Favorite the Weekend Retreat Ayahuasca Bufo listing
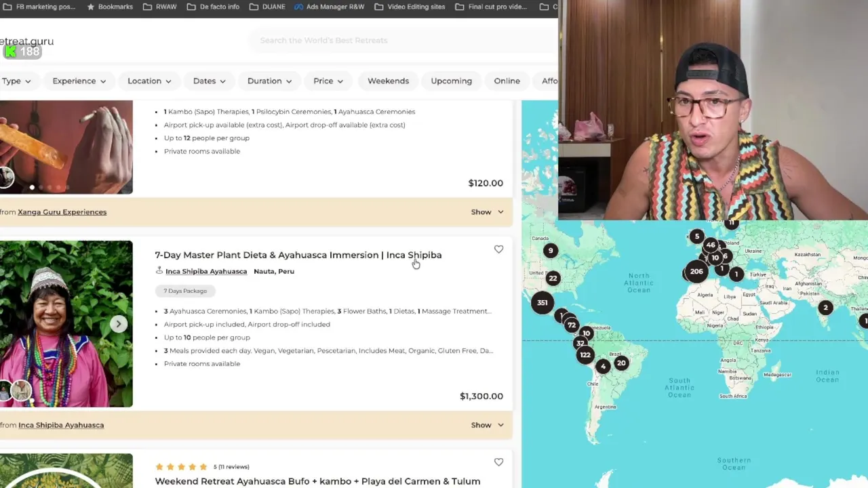The height and width of the screenshot is (488, 868). [x=498, y=462]
